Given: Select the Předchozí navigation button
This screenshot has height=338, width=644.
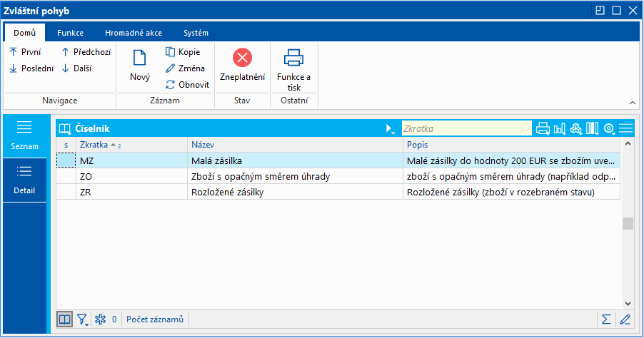Looking at the screenshot, I should coord(86,52).
